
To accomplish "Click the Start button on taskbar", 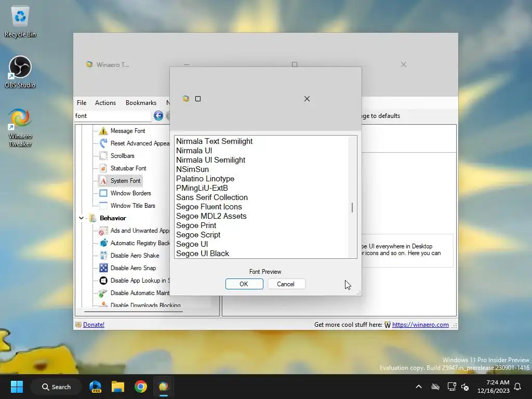I will click(17, 387).
